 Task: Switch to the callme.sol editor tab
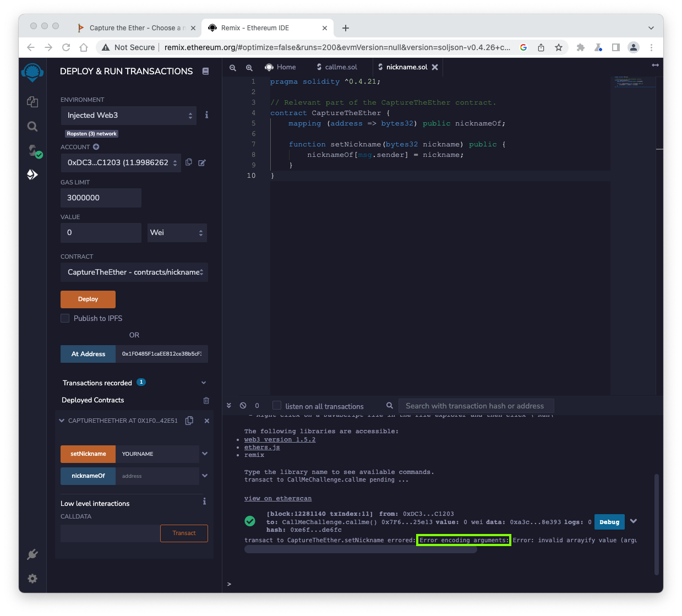[336, 67]
